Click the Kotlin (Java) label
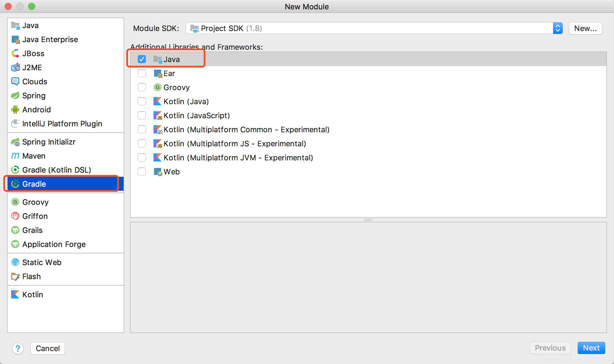The width and height of the screenshot is (614, 364). 186,102
